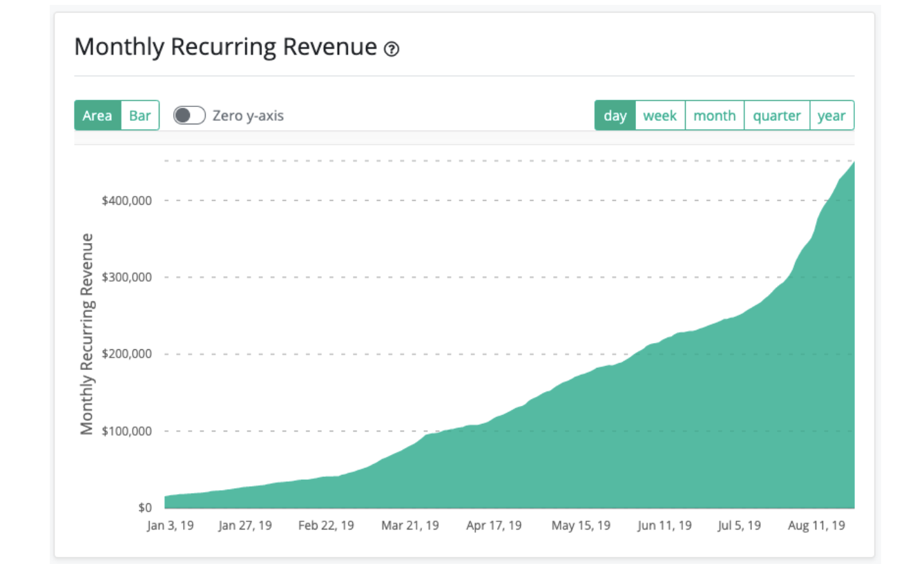Screen dimensions: 924x584
Task: Click the $400,000 y-axis label
Action: point(126,200)
